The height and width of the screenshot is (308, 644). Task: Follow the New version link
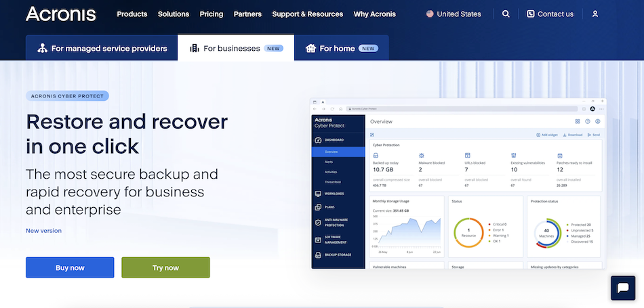(43, 230)
